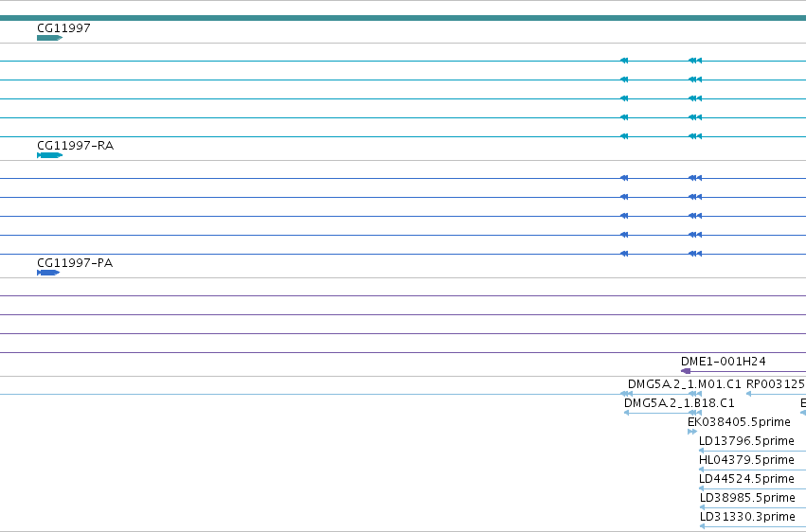Click the blue CG11997-PA arrow glyph
Image resolution: width=806 pixels, height=532 pixels.
coord(48,273)
